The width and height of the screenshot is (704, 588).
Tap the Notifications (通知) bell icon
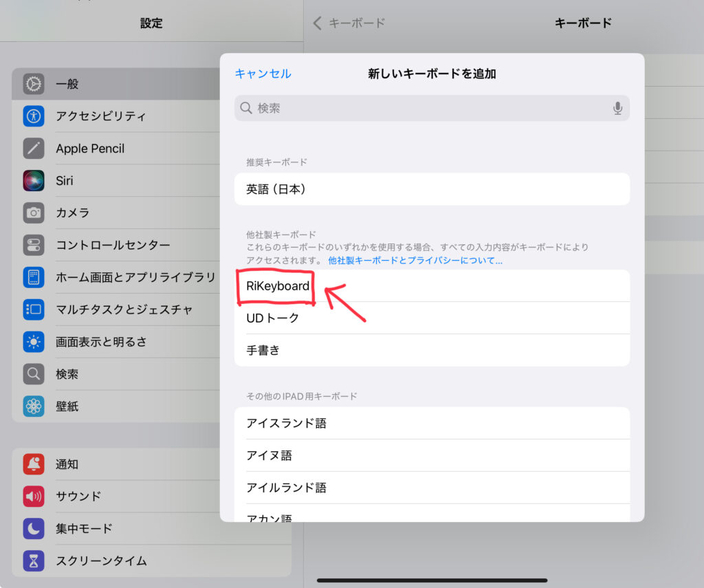[33, 464]
